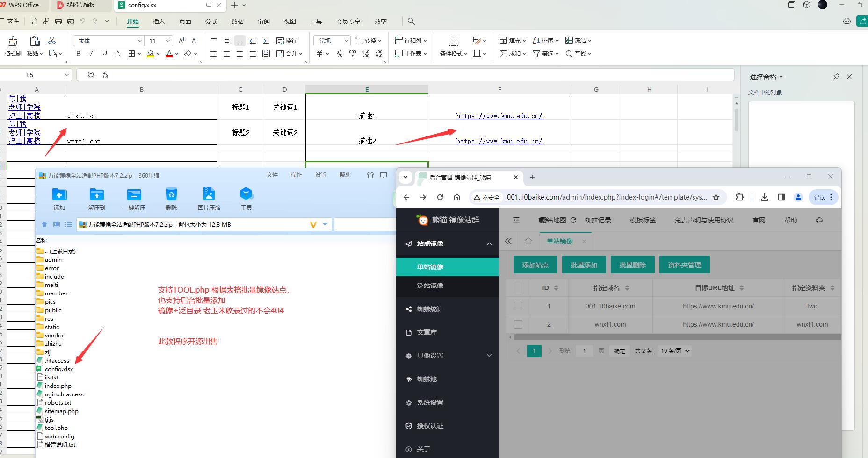The height and width of the screenshot is (458, 868).
Task: Select the Format Painter (格式刷) tool
Action: pyautogui.click(x=13, y=47)
